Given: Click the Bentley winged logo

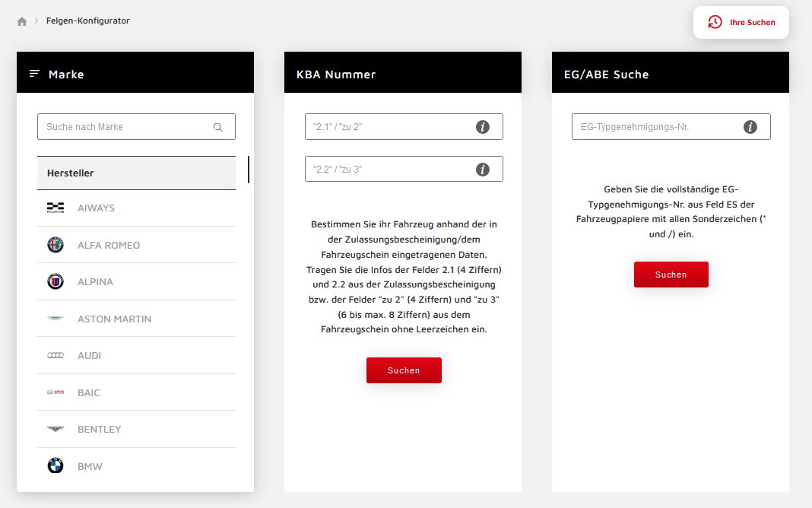Looking at the screenshot, I should click(56, 428).
